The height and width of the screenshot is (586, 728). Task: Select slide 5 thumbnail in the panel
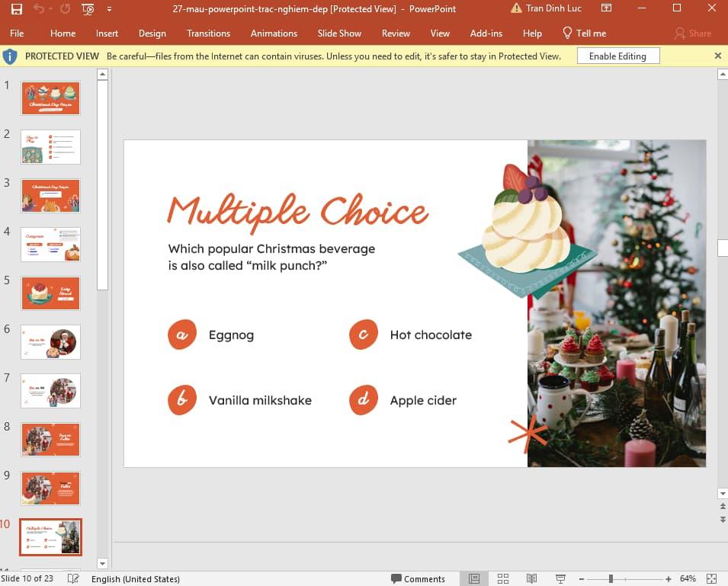pos(50,293)
